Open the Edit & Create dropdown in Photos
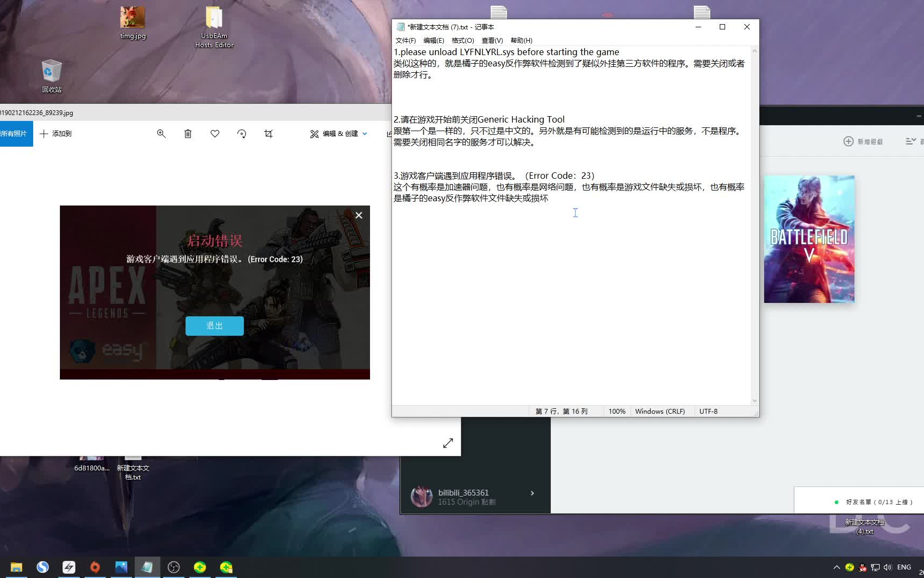This screenshot has width=924, height=578. pos(339,134)
